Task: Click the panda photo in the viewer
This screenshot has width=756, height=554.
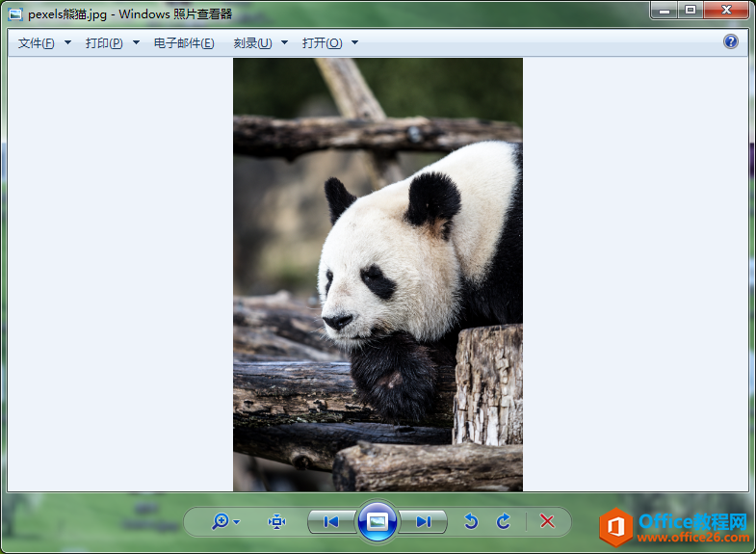Action: 378,275
